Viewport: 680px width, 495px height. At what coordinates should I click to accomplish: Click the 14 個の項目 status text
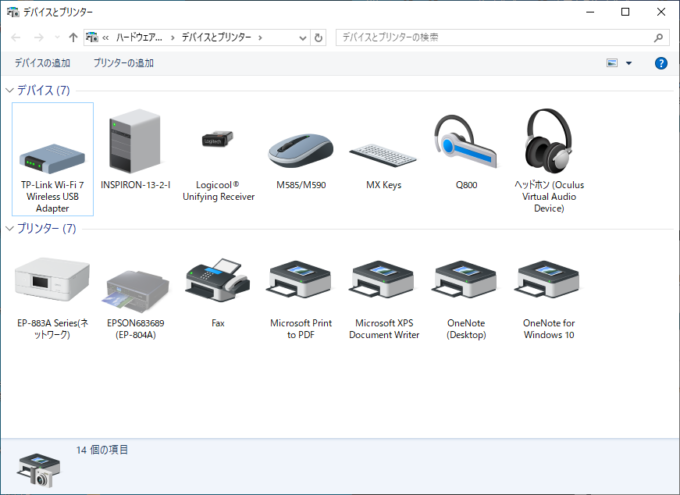tap(102, 450)
